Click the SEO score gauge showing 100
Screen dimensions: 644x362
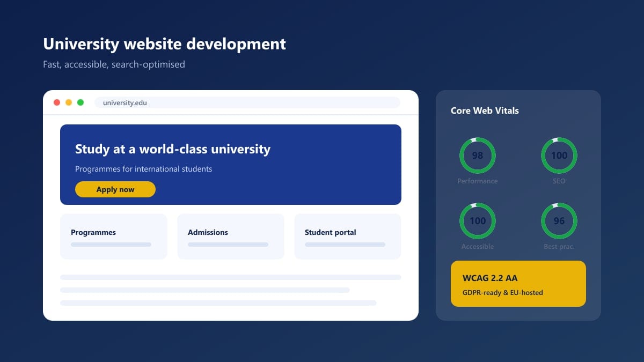click(x=559, y=156)
